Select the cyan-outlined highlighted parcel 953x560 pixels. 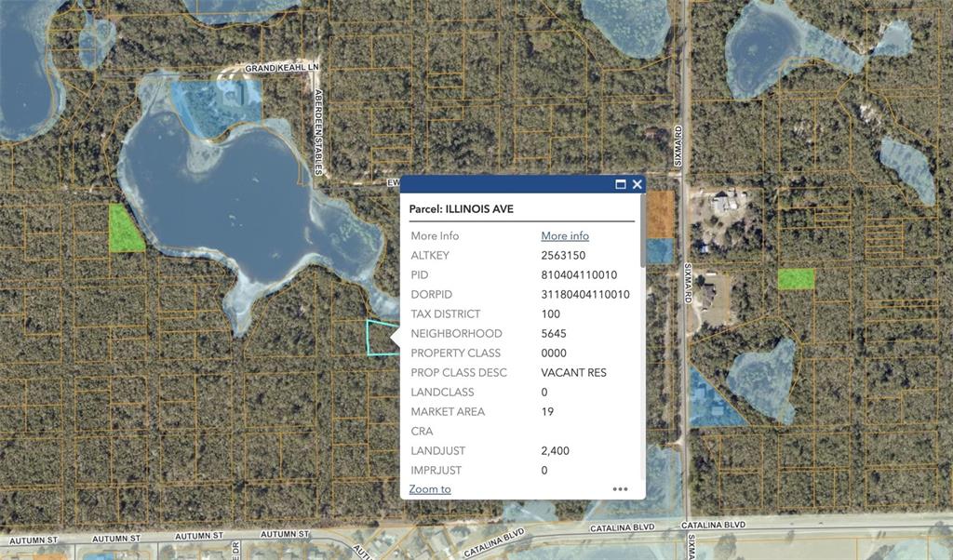(380, 338)
